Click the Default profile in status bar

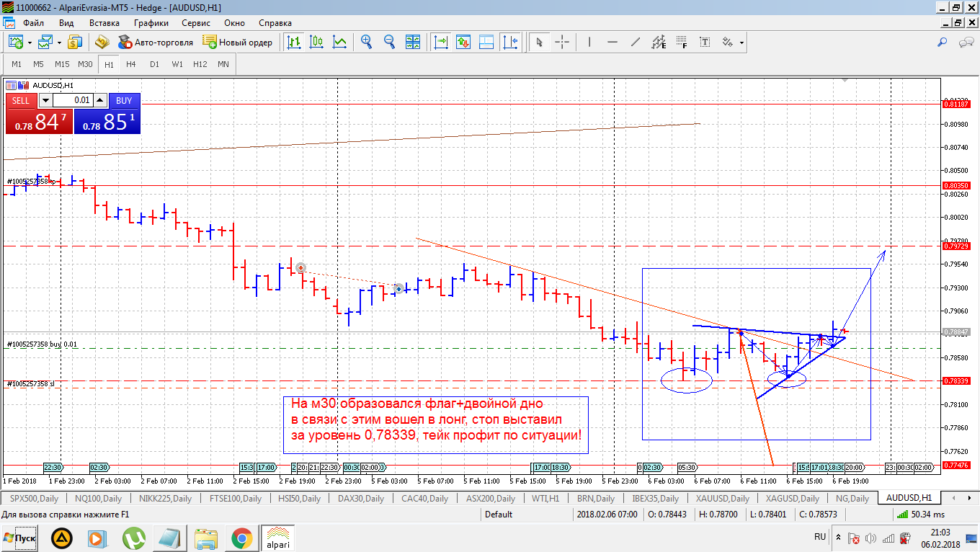click(499, 514)
